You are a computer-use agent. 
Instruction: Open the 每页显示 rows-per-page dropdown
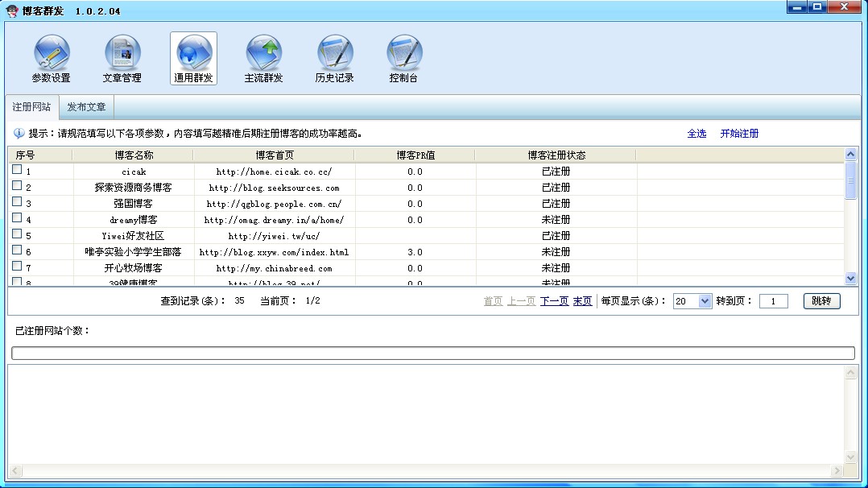tap(705, 301)
